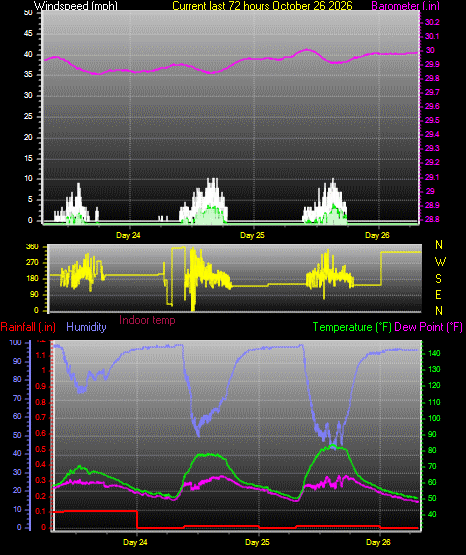The image size is (466, 555).
Task: Click the 'Windspeed (mph)' axis title
Action: point(76,6)
